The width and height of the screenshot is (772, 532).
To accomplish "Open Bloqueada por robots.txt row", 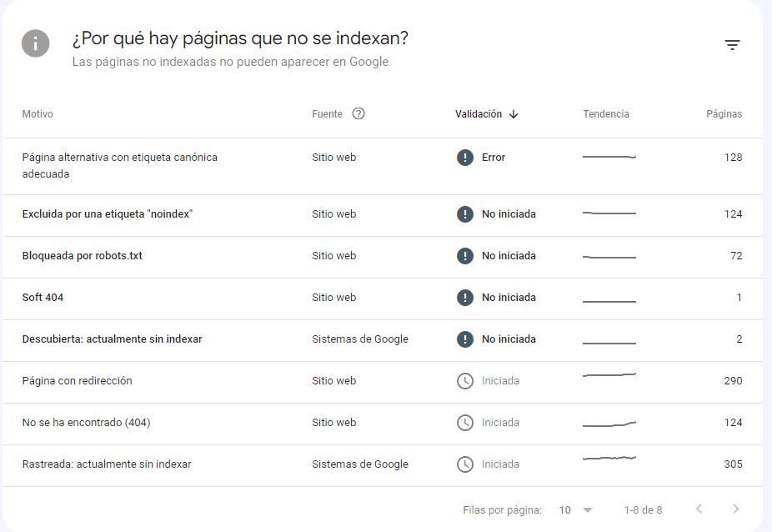I will pos(383,257).
